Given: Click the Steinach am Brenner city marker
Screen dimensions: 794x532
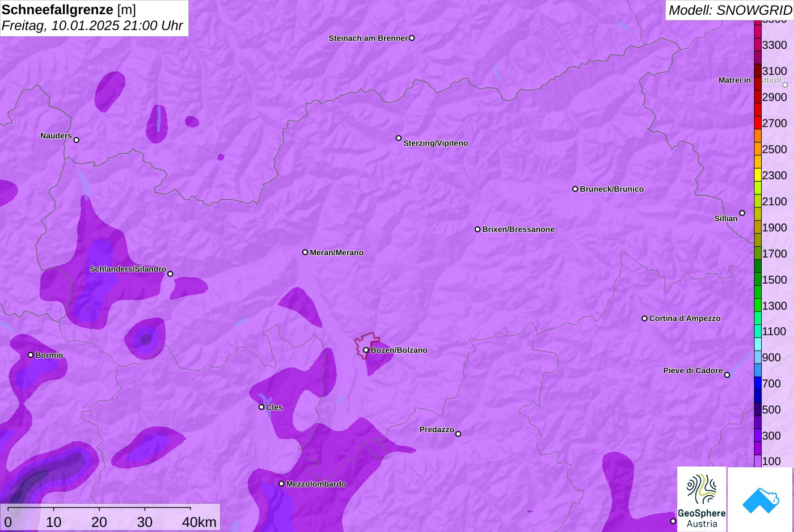Looking at the screenshot, I should (x=412, y=38).
